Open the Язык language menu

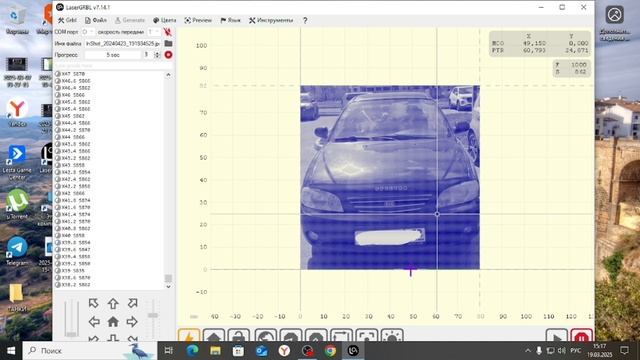231,20
